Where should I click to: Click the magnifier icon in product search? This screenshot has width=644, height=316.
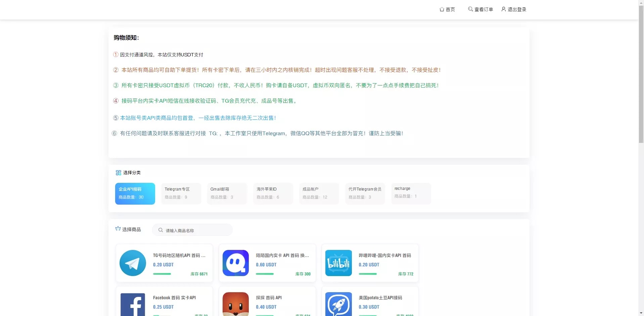(160, 230)
